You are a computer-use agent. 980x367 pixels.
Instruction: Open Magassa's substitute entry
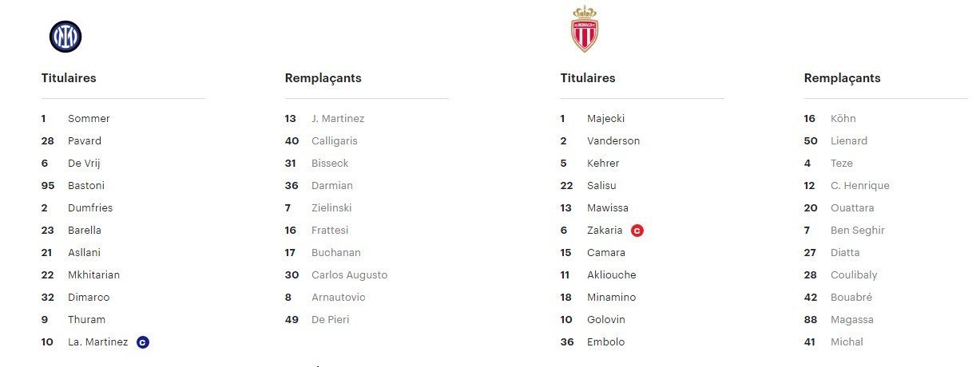[x=852, y=320]
